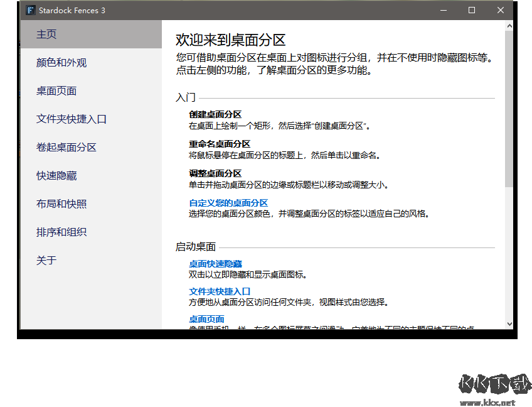This screenshot has width=532, height=407.
Task: Open the 桌面快速隐藏 link
Action: [x=215, y=264]
